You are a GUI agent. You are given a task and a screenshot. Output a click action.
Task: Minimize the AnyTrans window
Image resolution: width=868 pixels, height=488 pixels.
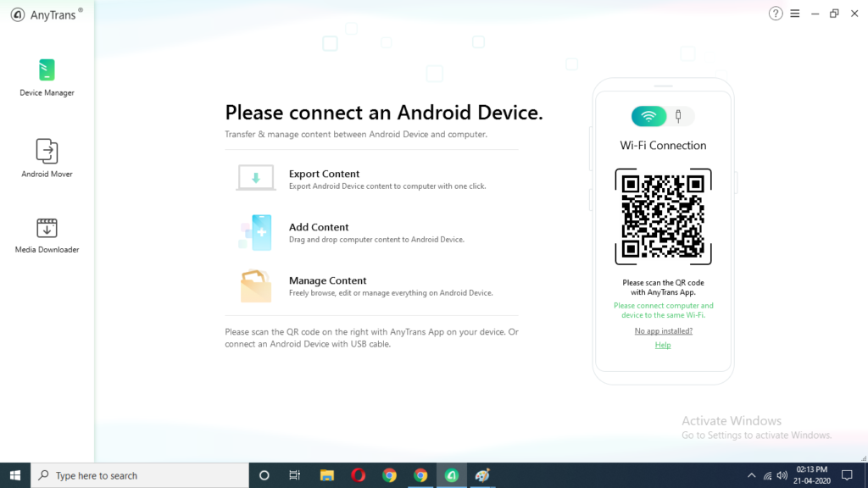click(815, 14)
